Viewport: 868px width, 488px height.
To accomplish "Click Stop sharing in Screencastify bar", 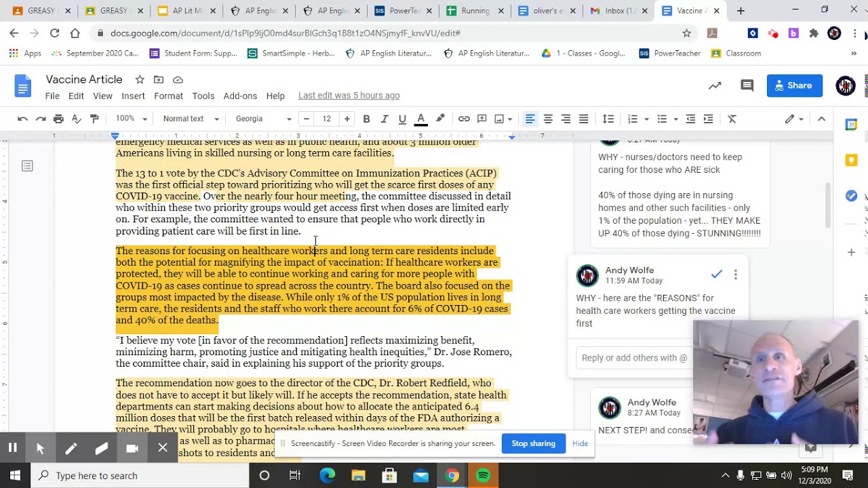I will click(533, 443).
